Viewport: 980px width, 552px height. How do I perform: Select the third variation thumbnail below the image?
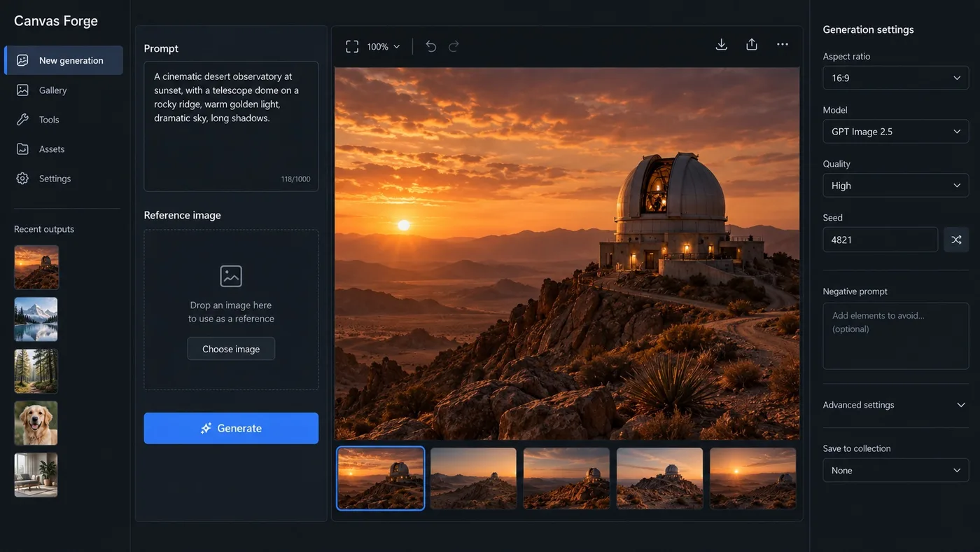[x=567, y=478]
